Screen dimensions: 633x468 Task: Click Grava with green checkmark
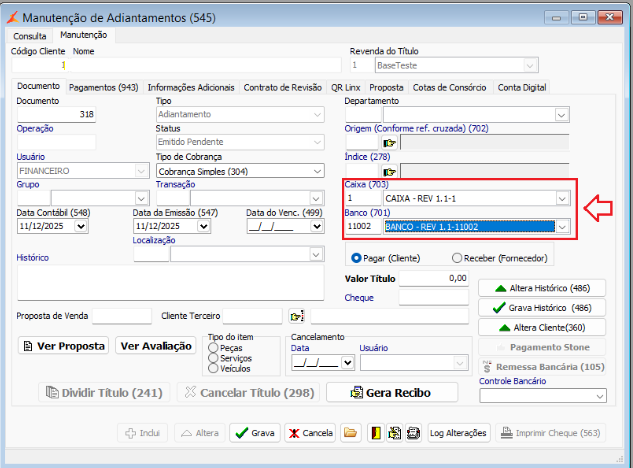coord(254,433)
